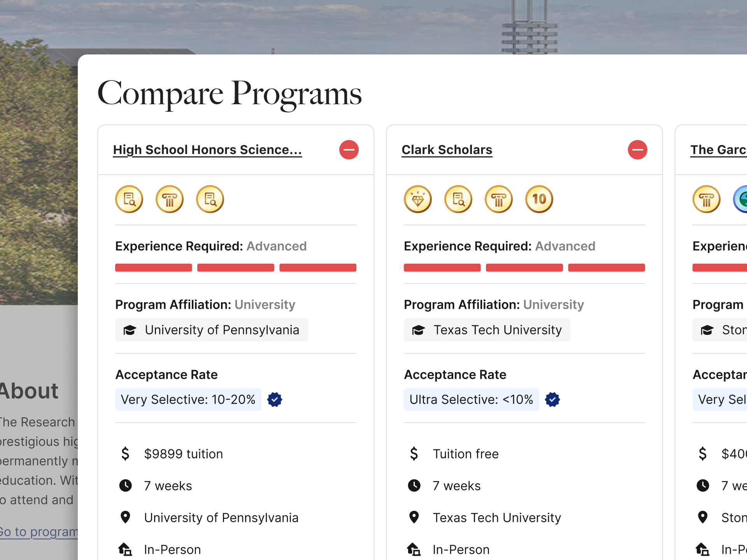This screenshot has width=747, height=560.
Task: Click the Texas Tech University affiliation chip
Action: tap(487, 330)
